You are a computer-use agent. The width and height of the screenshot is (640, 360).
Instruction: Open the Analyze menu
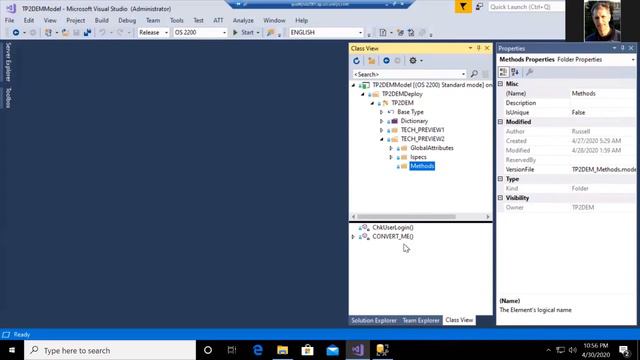click(x=243, y=20)
